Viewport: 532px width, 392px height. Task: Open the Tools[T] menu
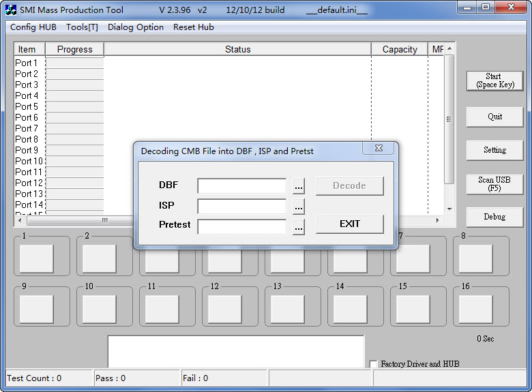82,27
